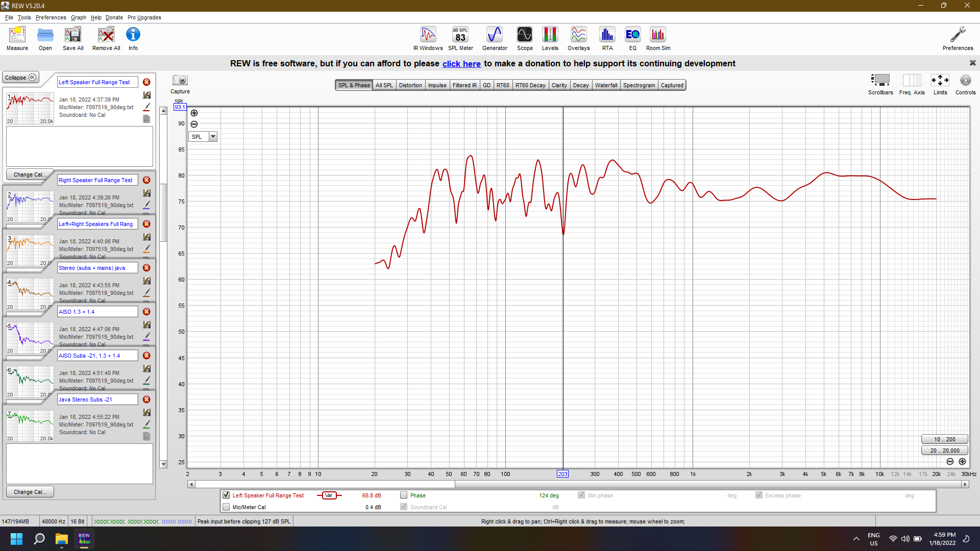Switch Freq. Axis scaling
Image resolution: width=980 pixels, height=551 pixels.
point(912,84)
